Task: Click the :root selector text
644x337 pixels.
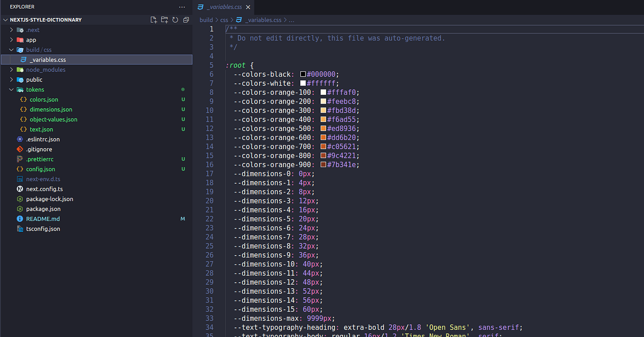Action: [x=236, y=65]
